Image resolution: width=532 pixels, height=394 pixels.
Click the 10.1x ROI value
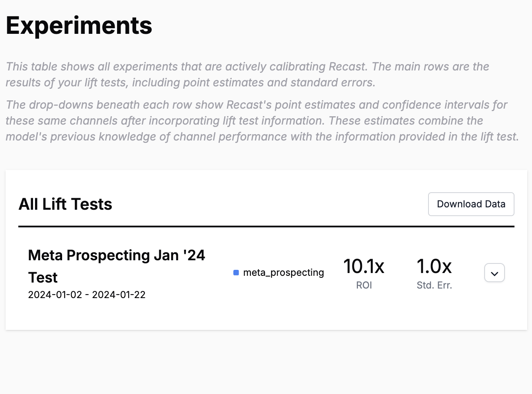364,267
